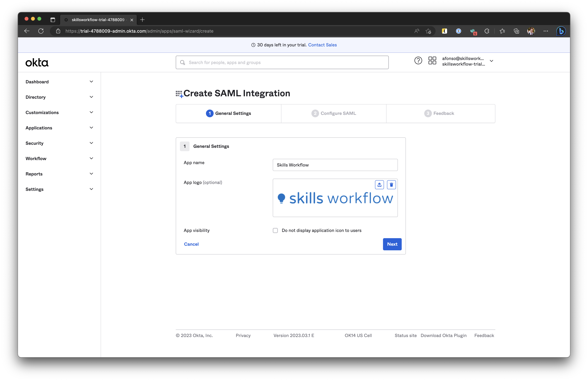The image size is (588, 381).
Task: Click the browser back arrow
Action: point(27,31)
